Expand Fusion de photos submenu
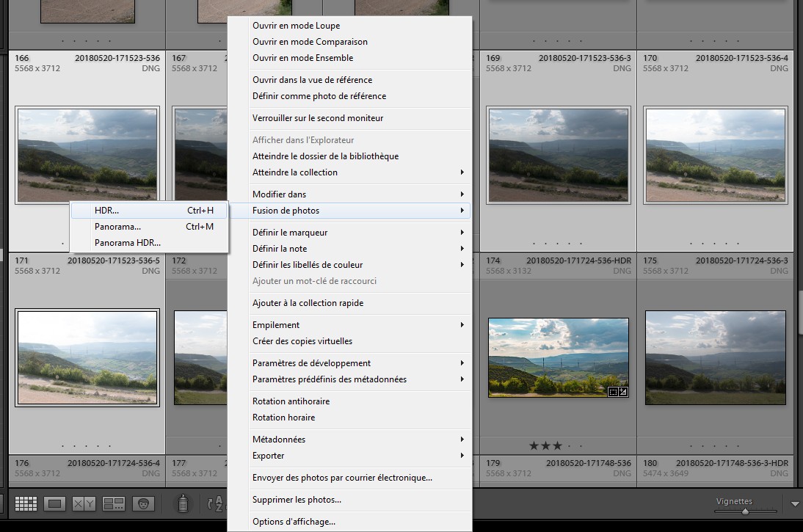This screenshot has width=803, height=532. [349, 211]
